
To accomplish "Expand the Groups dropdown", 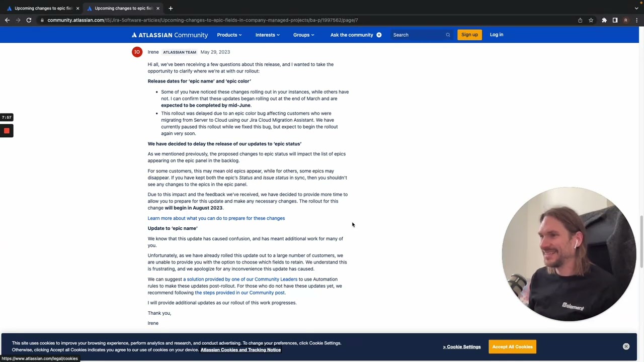I will click(304, 35).
